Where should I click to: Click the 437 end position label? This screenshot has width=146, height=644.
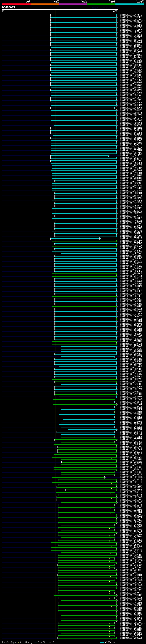click(115, 11)
